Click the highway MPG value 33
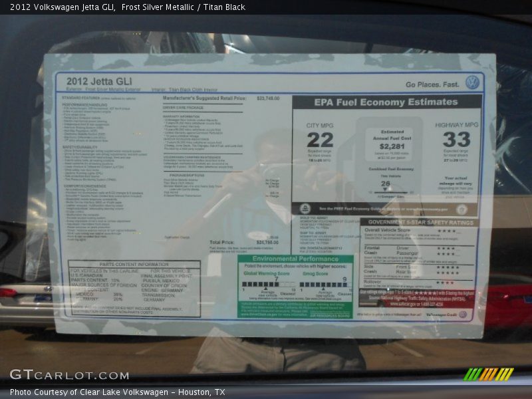This screenshot has width=532, height=399. click(456, 139)
